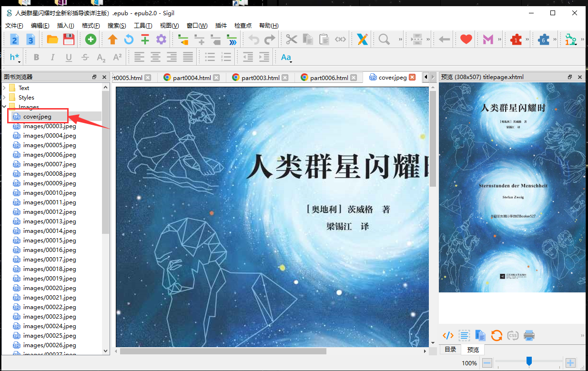
Task: Toggle underline formatting
Action: click(x=69, y=58)
